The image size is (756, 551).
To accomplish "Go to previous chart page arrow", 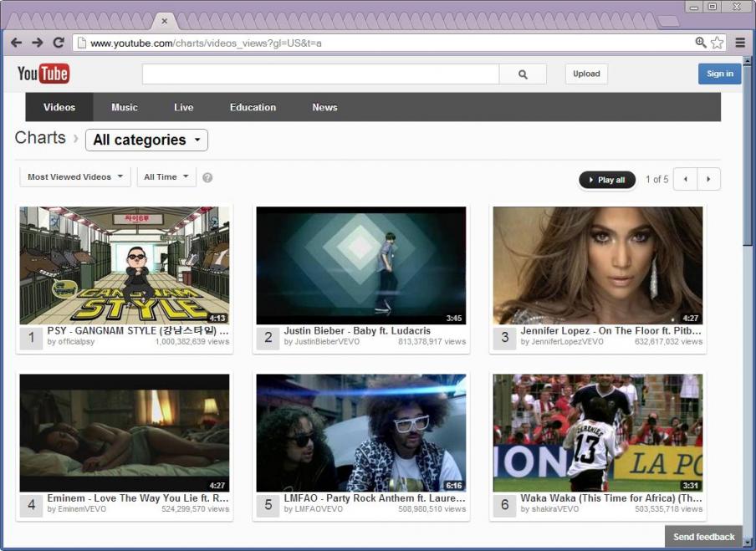I will [685, 179].
